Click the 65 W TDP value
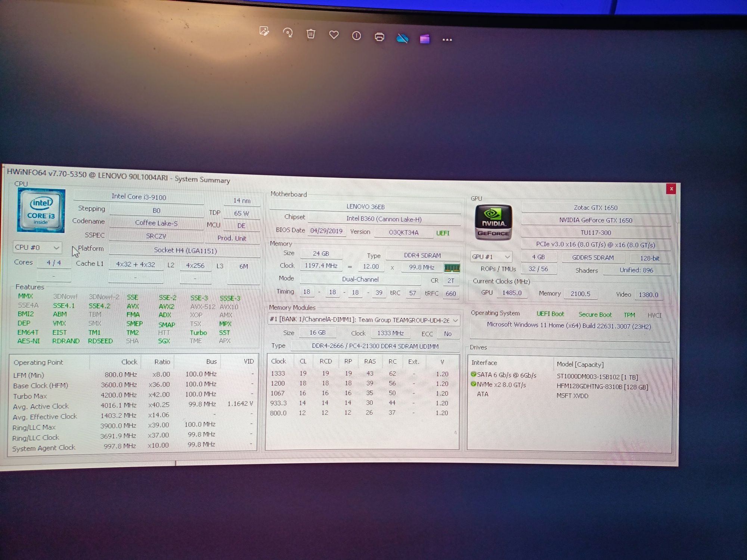 pos(241,214)
